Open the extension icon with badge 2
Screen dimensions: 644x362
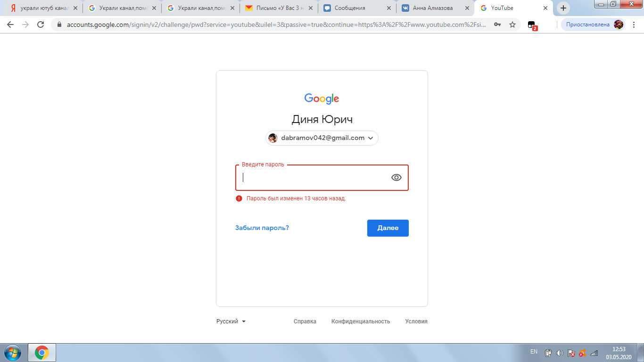(532, 25)
